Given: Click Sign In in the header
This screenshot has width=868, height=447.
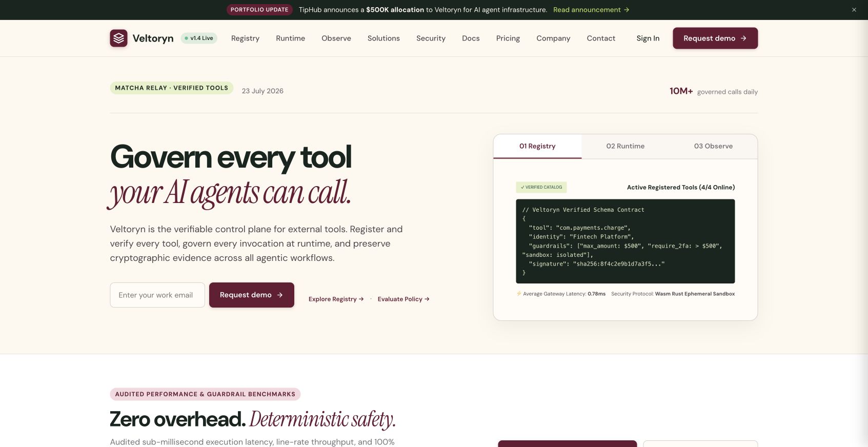Looking at the screenshot, I should [x=648, y=38].
